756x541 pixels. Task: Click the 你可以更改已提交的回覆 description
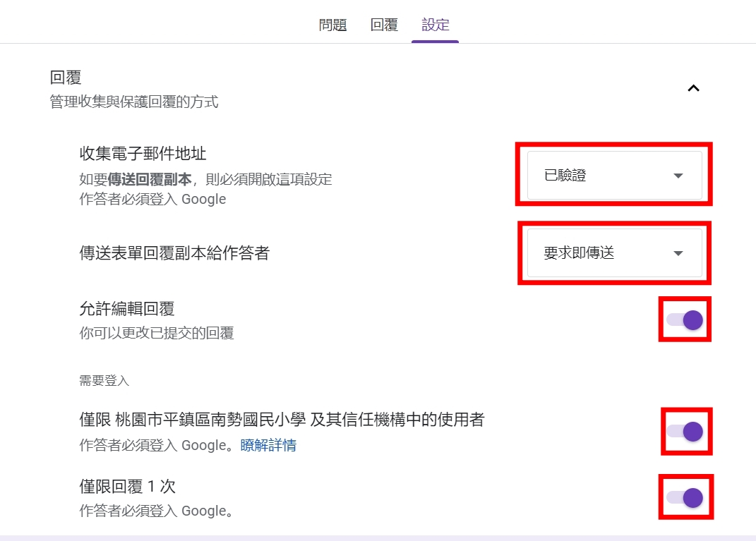click(157, 333)
